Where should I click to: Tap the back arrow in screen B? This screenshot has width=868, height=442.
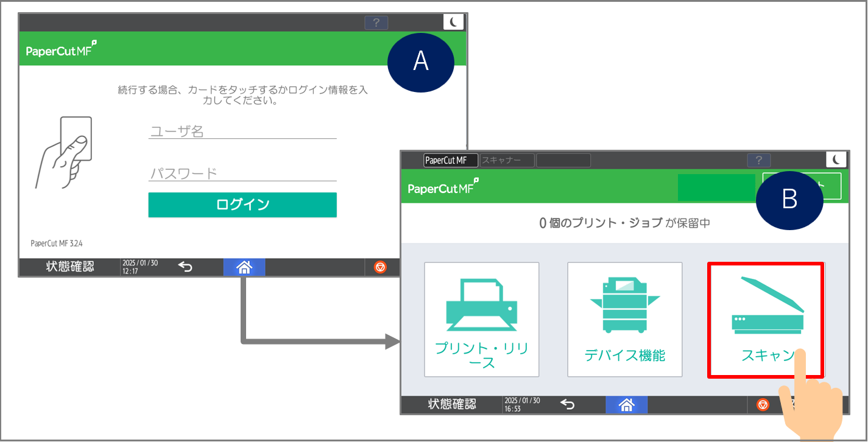coord(567,405)
